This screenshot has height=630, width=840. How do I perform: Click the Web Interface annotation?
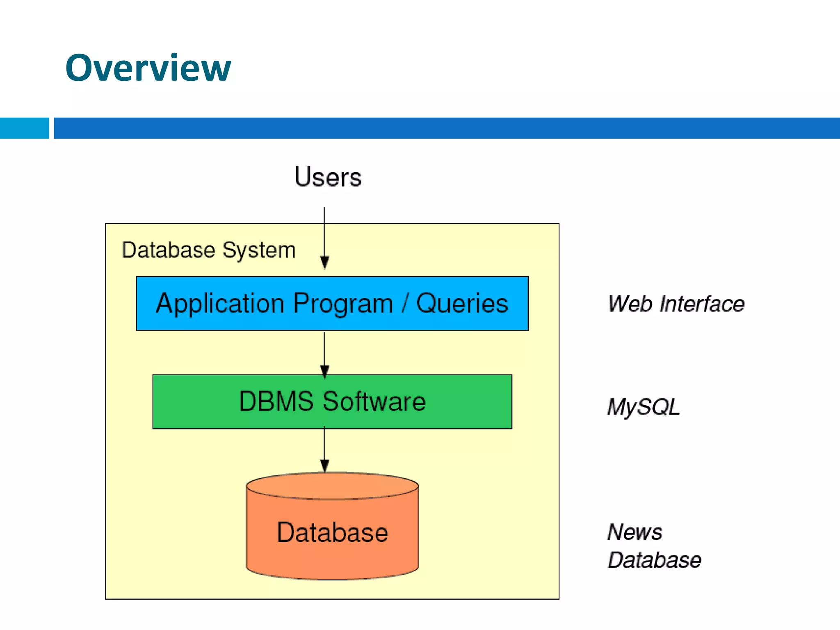[676, 304]
